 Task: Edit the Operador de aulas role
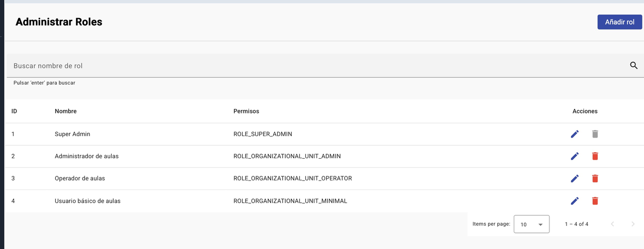click(575, 178)
